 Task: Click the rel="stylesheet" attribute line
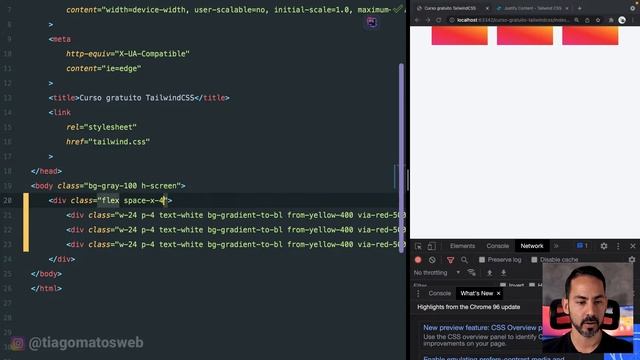[101, 127]
